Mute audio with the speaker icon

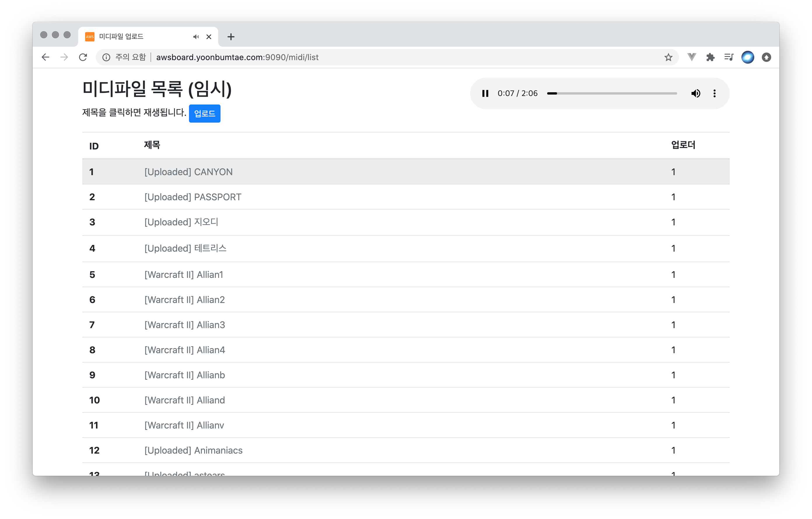tap(695, 93)
